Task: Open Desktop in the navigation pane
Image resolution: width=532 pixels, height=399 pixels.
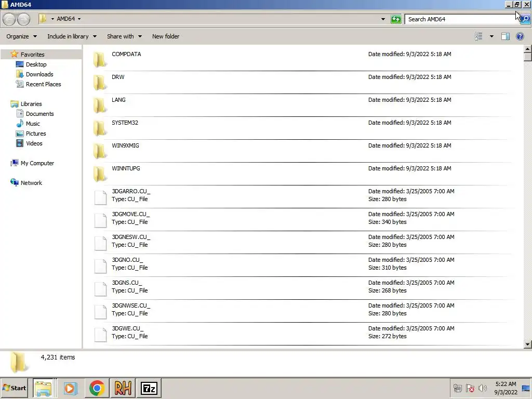Action: click(x=36, y=64)
